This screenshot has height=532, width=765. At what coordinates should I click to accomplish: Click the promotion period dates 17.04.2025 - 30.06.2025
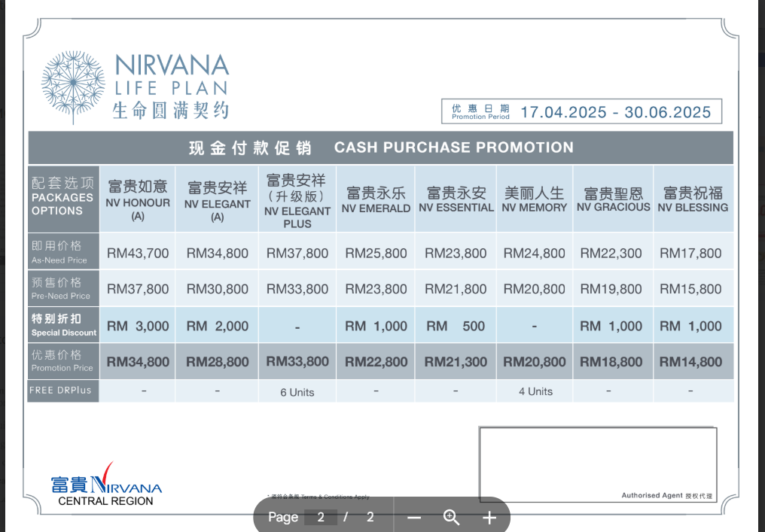pos(616,112)
